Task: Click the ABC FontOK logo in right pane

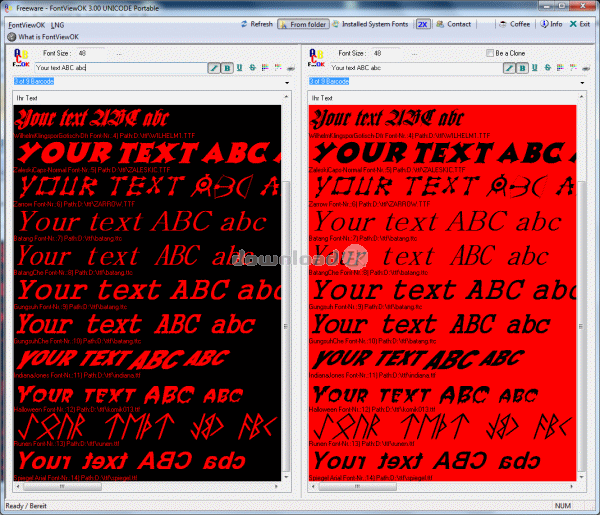Action: pos(316,58)
